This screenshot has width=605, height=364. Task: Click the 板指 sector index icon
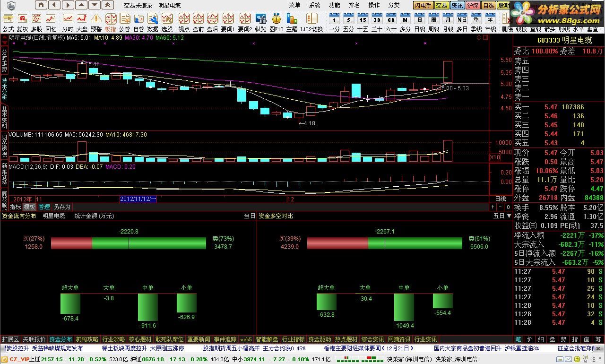(x=111, y=22)
